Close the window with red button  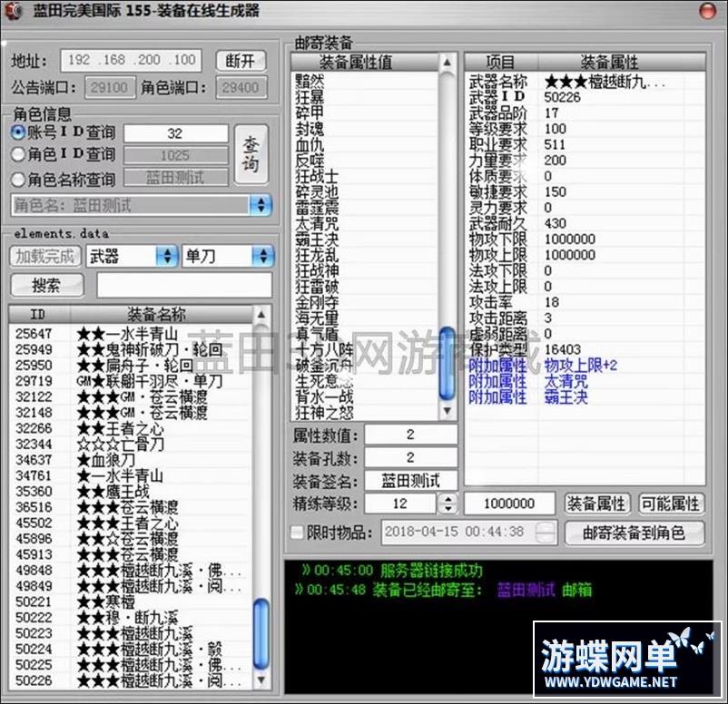(x=707, y=11)
